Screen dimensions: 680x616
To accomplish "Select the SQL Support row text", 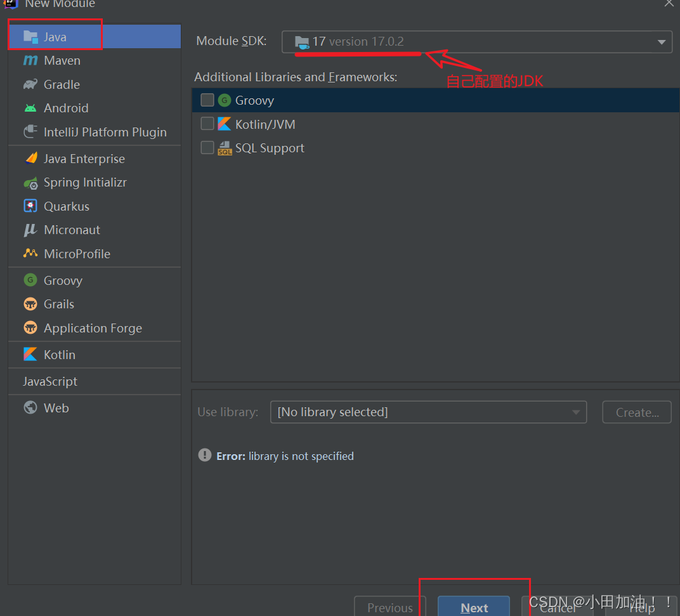I will pyautogui.click(x=270, y=148).
